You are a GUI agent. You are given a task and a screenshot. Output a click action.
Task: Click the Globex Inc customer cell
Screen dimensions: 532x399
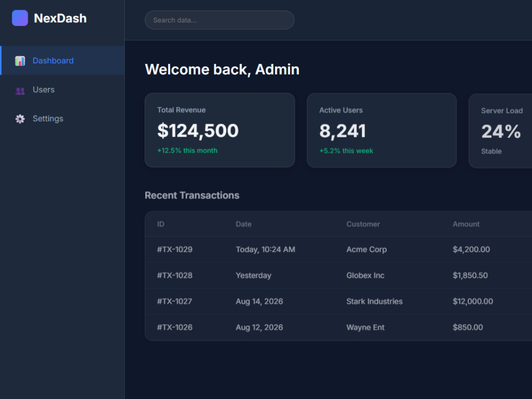(x=365, y=276)
